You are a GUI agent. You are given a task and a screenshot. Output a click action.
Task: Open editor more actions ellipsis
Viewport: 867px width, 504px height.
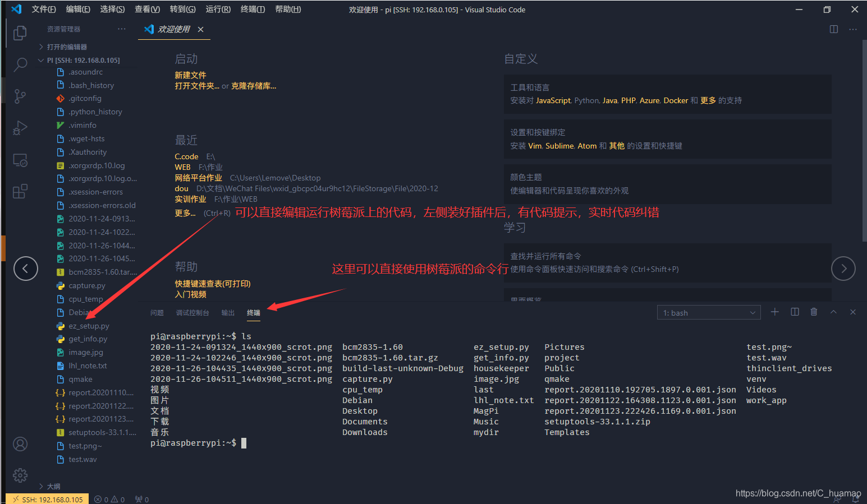(x=853, y=29)
